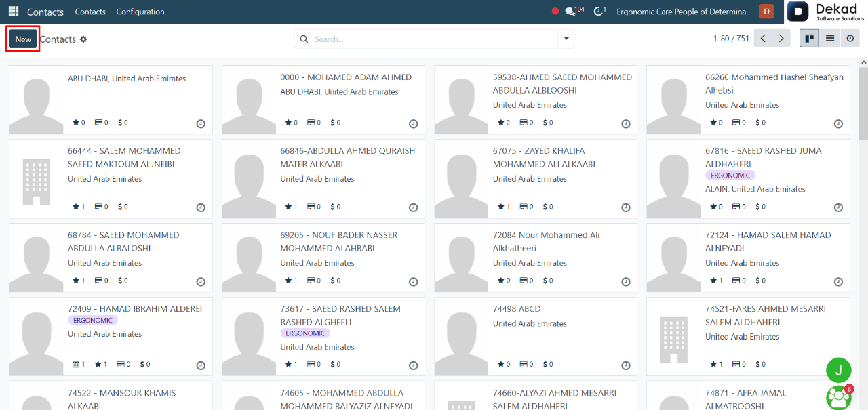Screen dimensions: 868x410
Task: Open the group chat bubble with 6 badge
Action: click(x=839, y=398)
